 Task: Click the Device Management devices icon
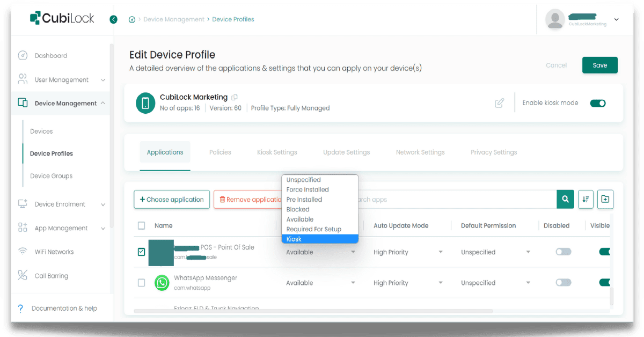[23, 103]
